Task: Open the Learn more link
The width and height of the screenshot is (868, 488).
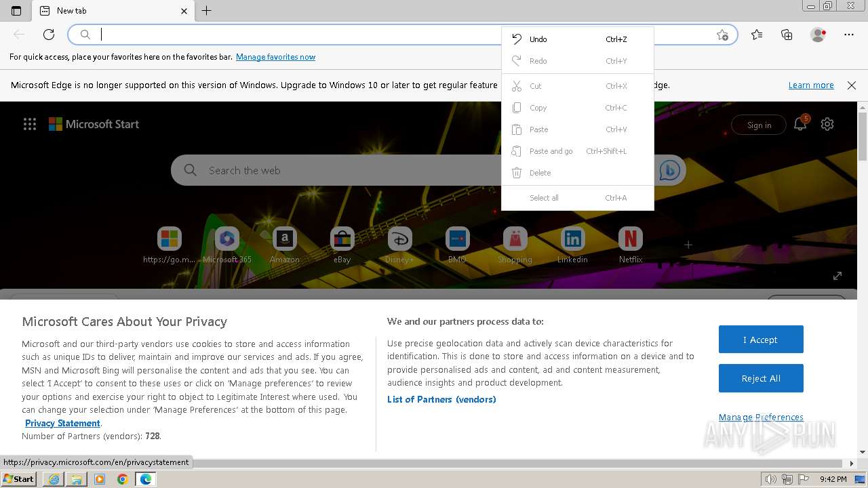Action: click(811, 85)
